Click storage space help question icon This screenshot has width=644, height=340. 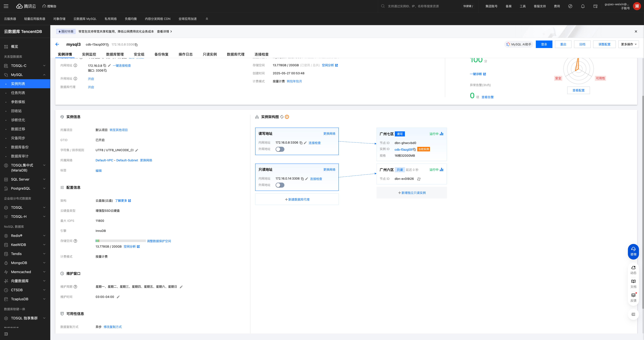(75, 241)
